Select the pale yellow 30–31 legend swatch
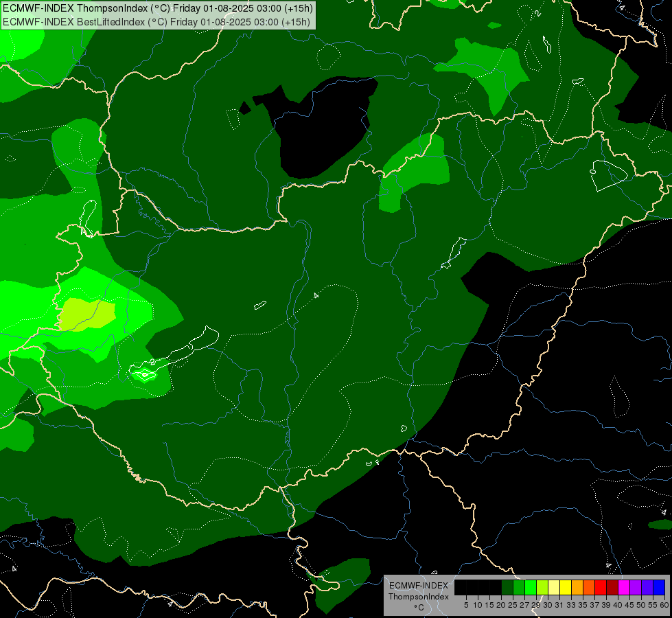 point(554,587)
